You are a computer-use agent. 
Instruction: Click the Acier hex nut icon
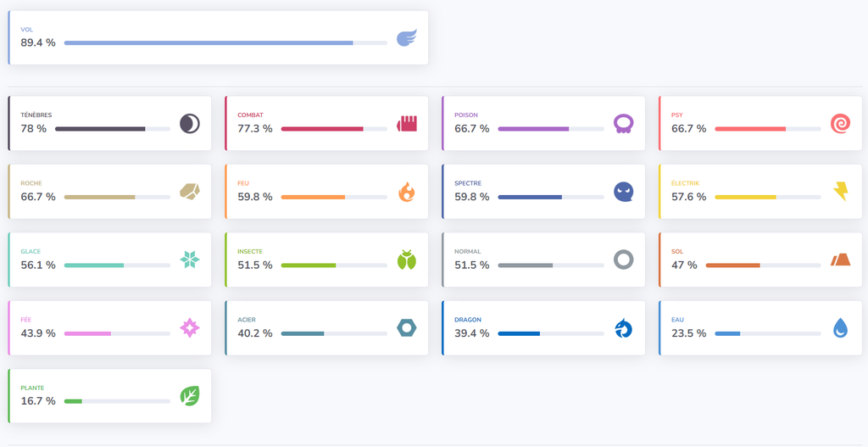[406, 328]
